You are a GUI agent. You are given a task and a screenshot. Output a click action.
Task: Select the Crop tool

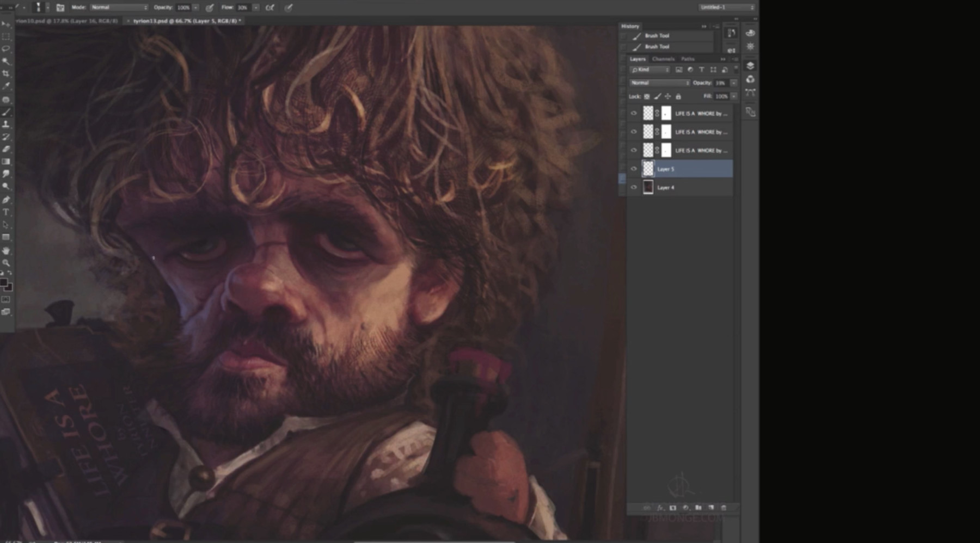(6, 73)
